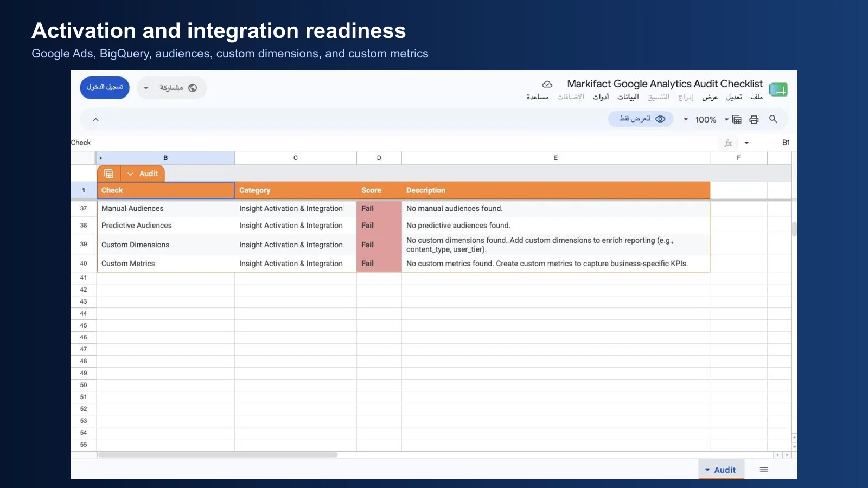Open the all sheets hamburger list icon
868x488 pixels.
click(764, 470)
